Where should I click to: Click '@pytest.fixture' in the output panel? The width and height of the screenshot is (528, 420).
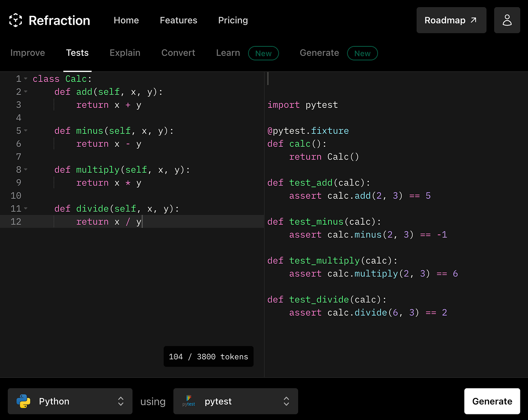coord(308,131)
